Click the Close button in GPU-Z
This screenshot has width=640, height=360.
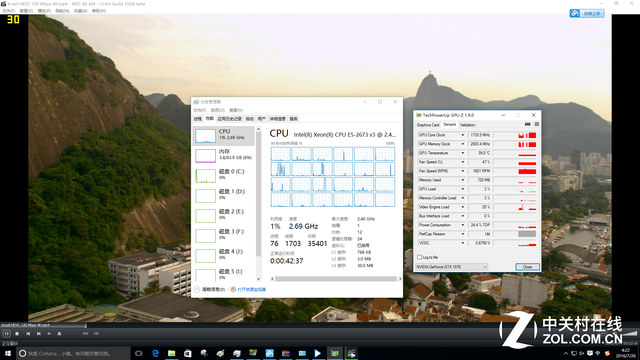(x=527, y=267)
